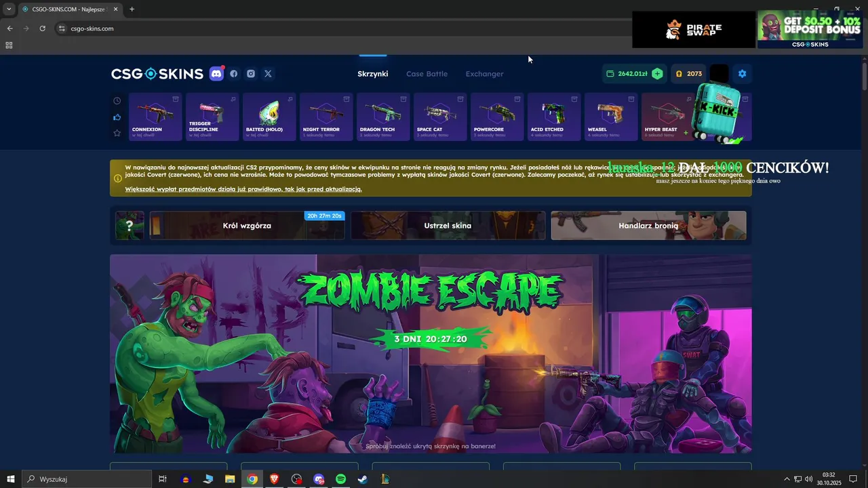Click the deposit bonus ad banner

pyautogui.click(x=810, y=30)
